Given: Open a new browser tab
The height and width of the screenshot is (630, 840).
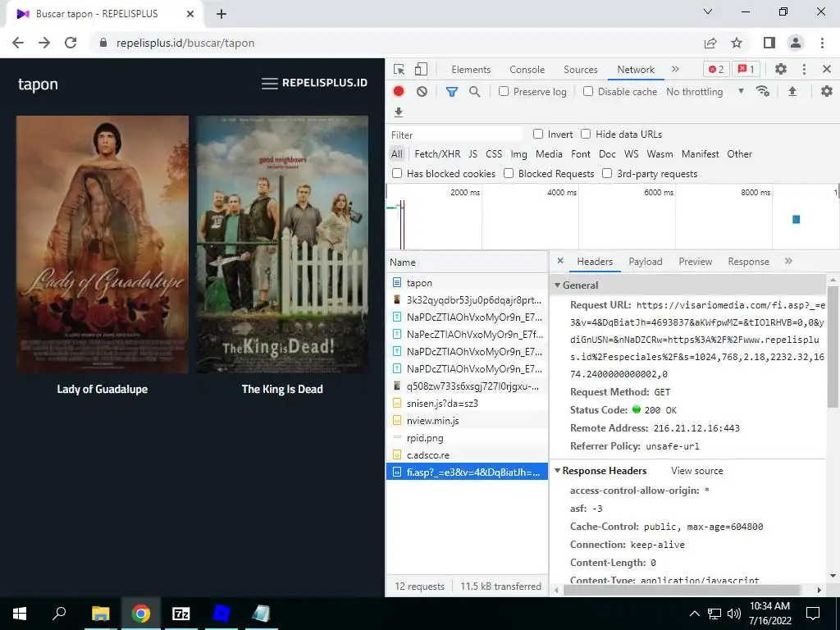Looking at the screenshot, I should (221, 14).
